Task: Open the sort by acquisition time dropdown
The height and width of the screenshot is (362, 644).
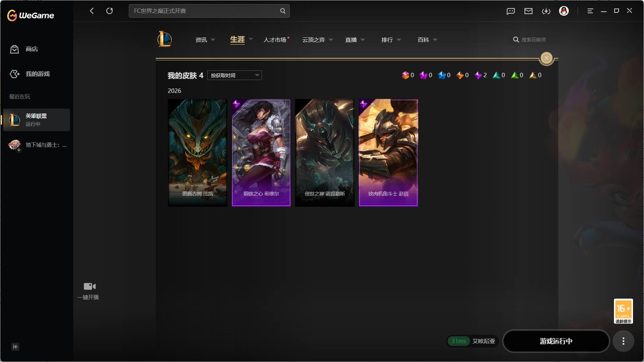Action: (235, 75)
